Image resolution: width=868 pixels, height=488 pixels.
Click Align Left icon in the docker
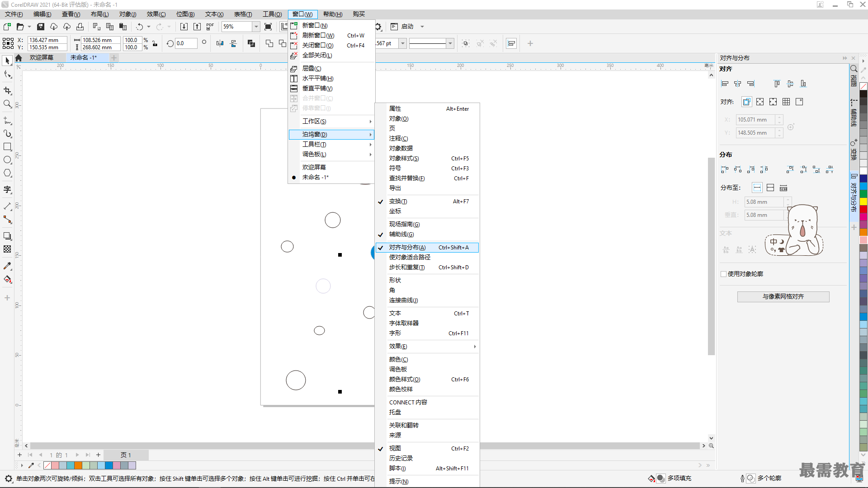click(725, 84)
